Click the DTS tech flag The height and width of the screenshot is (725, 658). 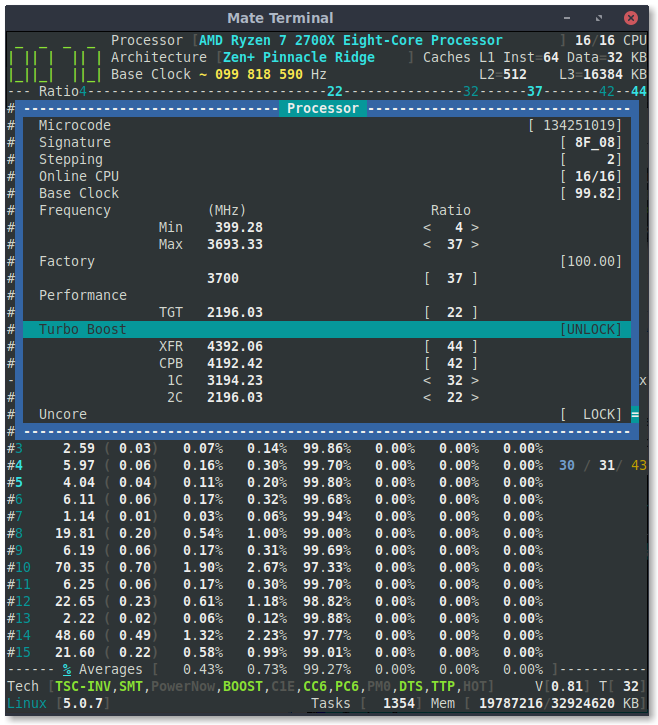[411, 686]
